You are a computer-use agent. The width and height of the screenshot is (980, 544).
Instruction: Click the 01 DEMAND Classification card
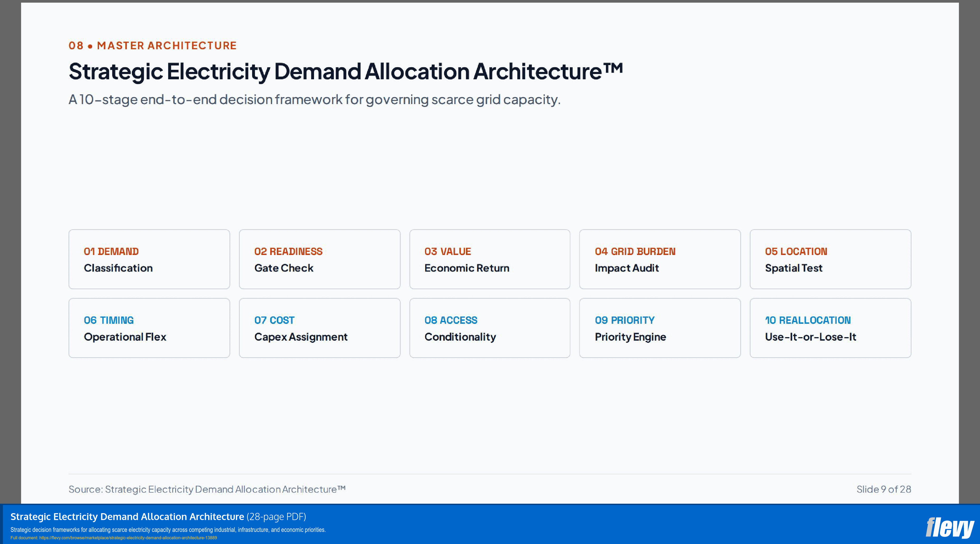149,259
